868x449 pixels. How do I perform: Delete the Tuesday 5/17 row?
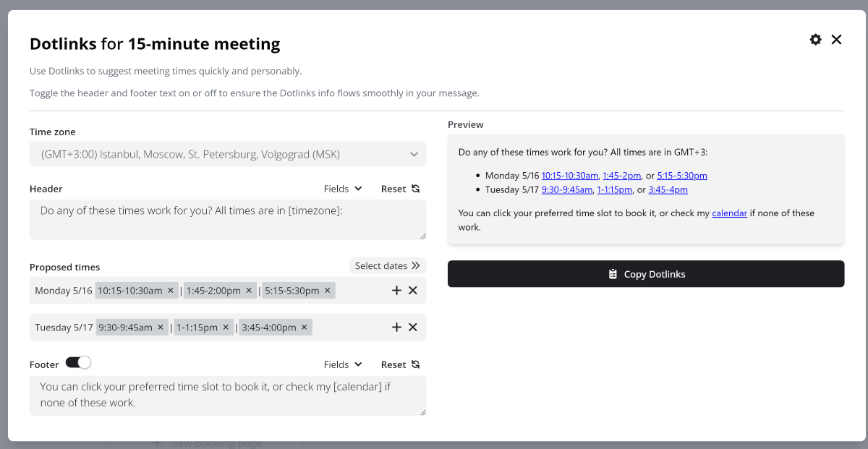[413, 328]
